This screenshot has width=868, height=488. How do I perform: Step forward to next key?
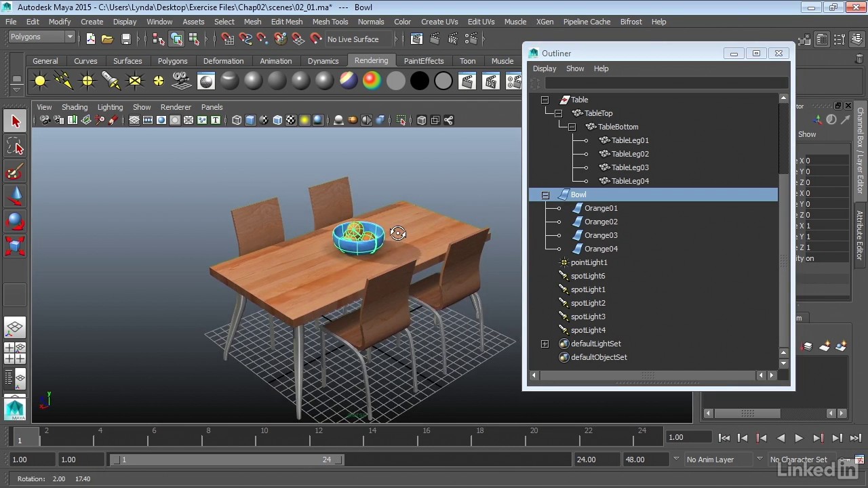coord(818,438)
